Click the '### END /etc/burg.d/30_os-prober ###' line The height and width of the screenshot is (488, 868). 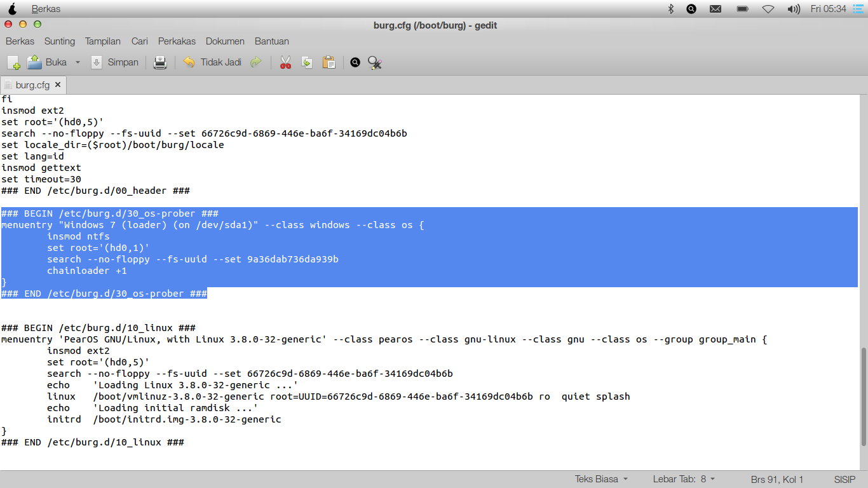[x=104, y=294]
